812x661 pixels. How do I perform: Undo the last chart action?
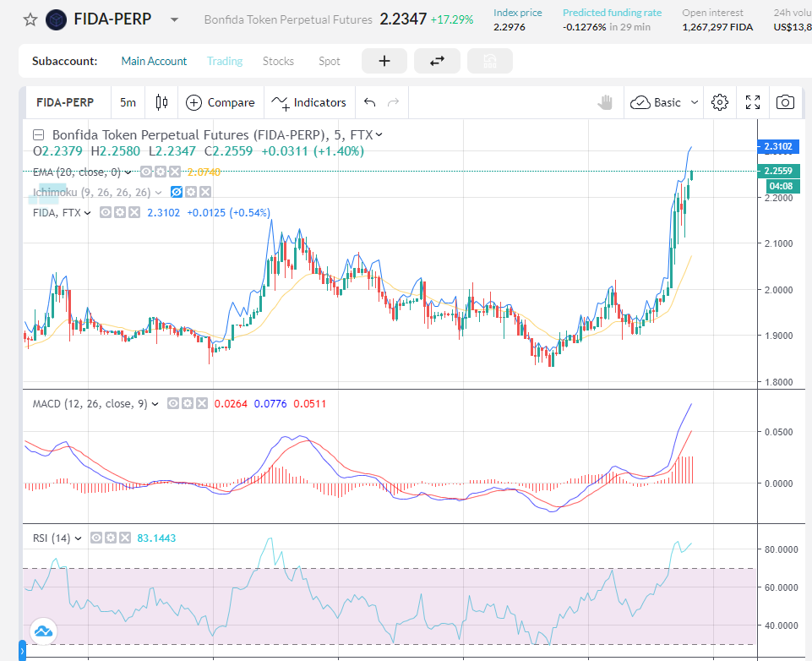click(369, 102)
